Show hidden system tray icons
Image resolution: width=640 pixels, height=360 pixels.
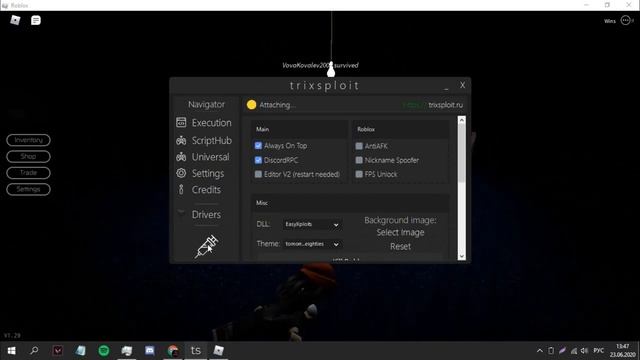[540, 351]
